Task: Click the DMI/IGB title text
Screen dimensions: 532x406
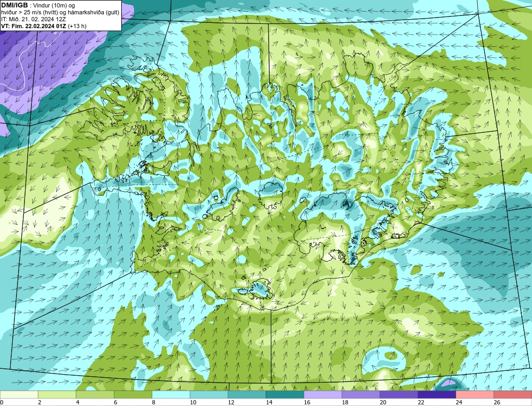Action: click(x=14, y=5)
